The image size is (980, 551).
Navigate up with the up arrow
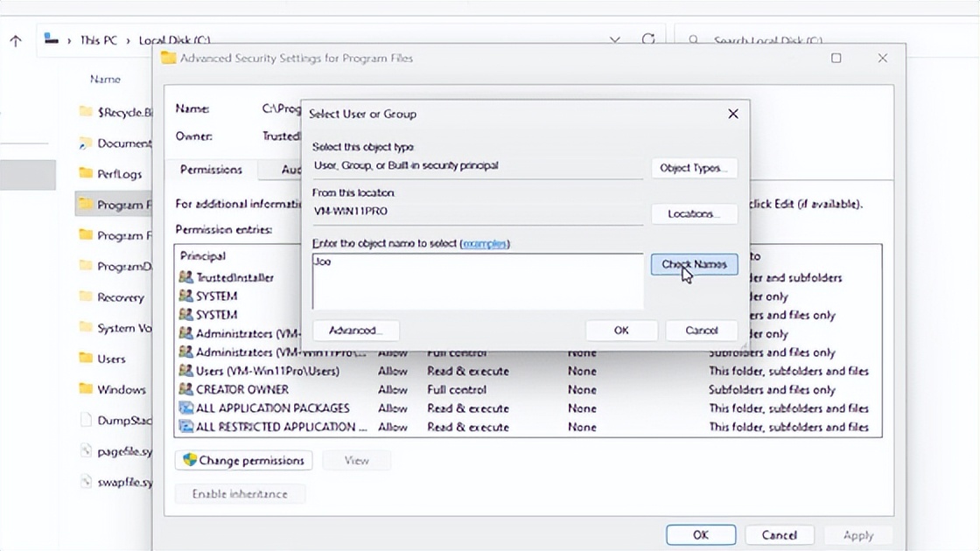(16, 40)
